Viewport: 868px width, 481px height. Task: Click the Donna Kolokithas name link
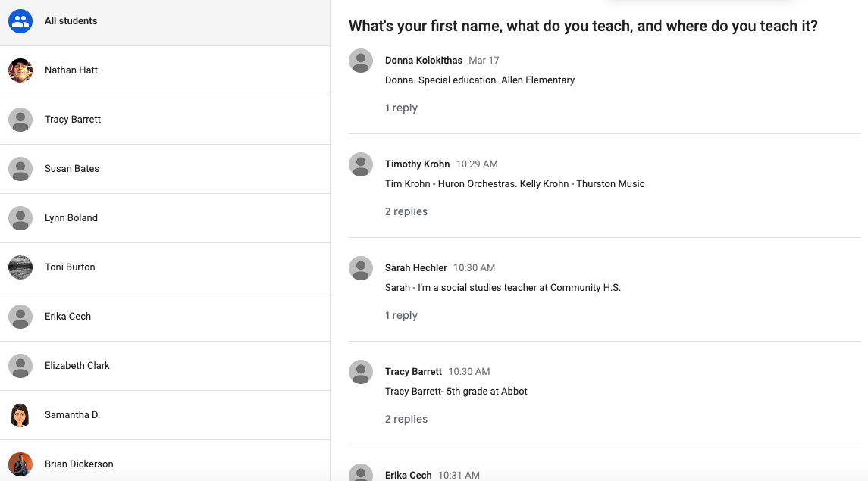[x=424, y=61]
